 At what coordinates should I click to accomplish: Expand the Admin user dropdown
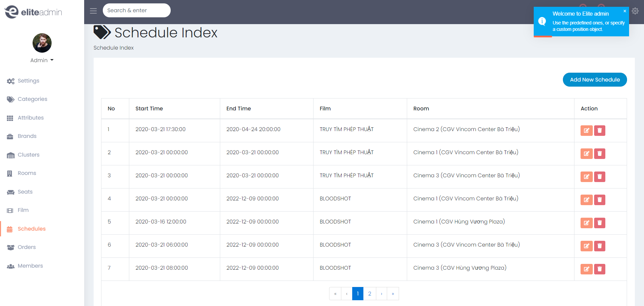pos(42,60)
